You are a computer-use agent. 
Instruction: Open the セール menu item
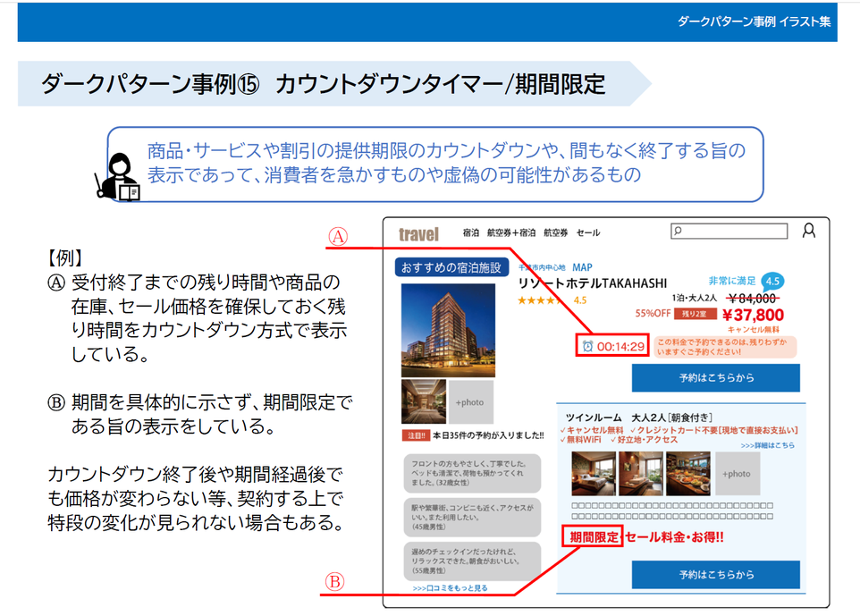pos(588,232)
